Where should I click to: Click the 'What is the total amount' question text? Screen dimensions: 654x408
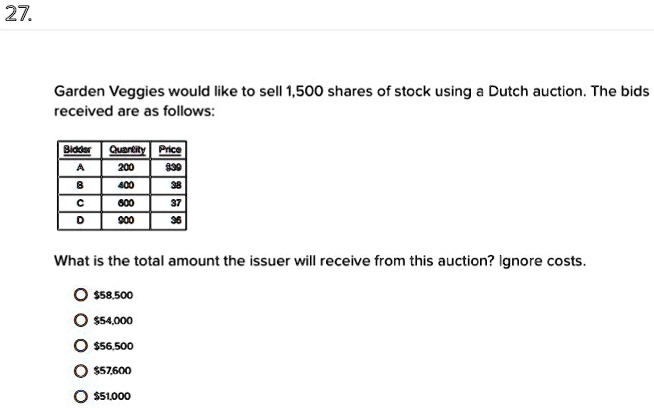coord(320,261)
